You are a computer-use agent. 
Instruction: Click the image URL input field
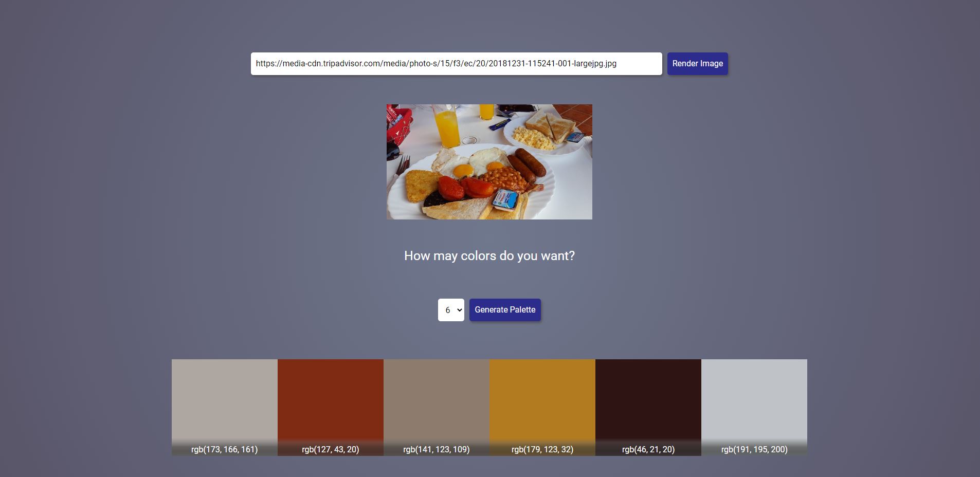456,64
